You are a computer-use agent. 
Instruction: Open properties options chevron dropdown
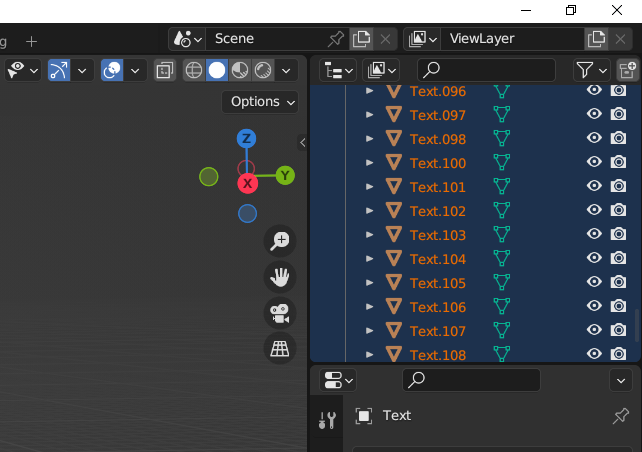pos(621,381)
